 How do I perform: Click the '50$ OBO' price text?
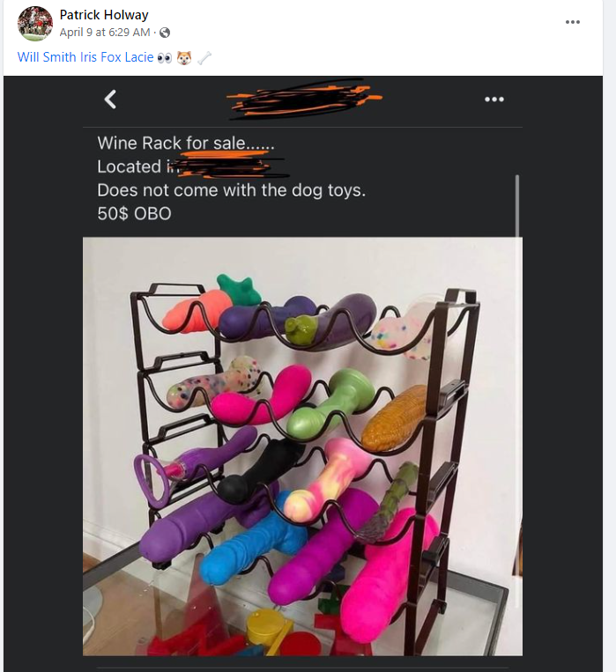134,213
